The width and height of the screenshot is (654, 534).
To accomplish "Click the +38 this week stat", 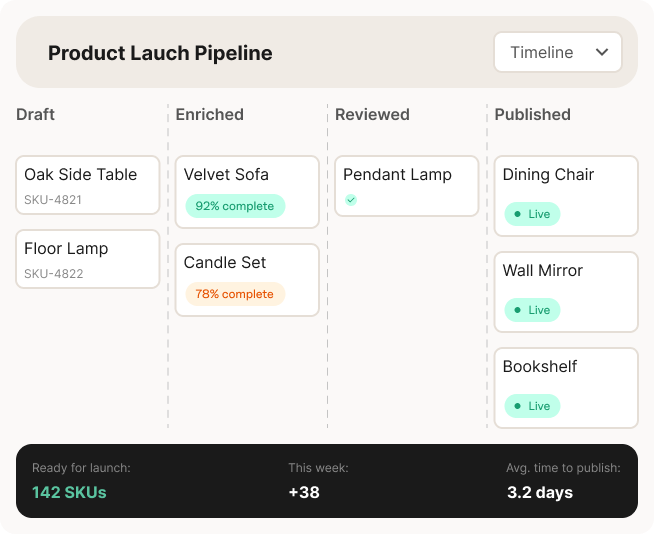I will point(303,492).
